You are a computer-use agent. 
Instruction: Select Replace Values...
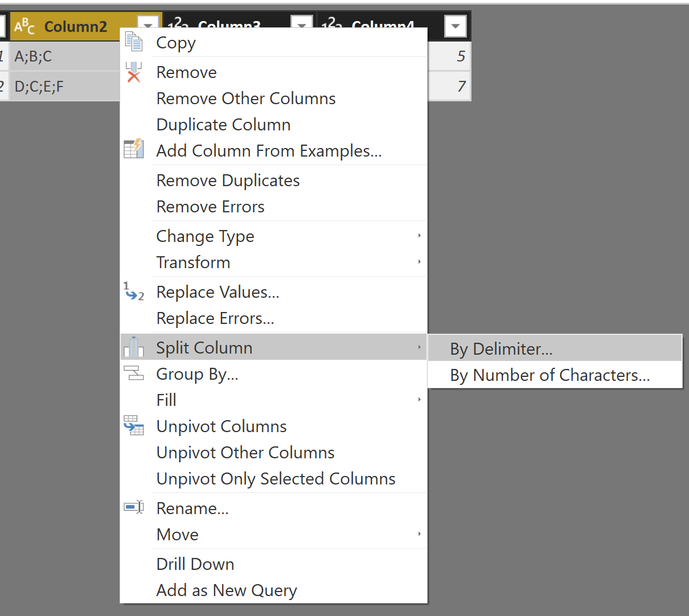pyautogui.click(x=274, y=292)
